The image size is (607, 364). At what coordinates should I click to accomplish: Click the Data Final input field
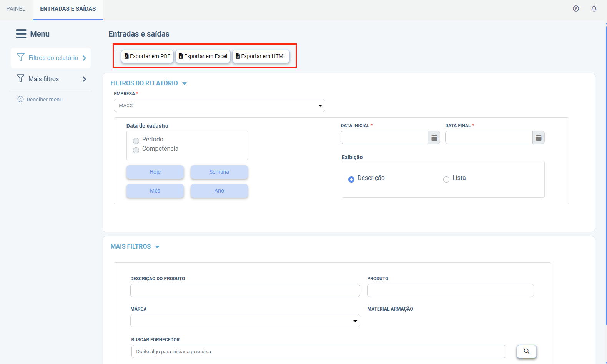(489, 138)
